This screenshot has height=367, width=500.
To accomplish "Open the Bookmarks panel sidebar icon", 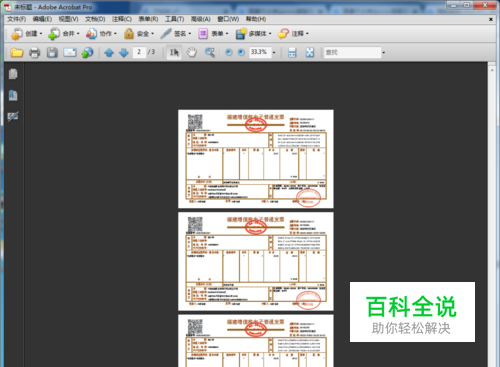I will [x=13, y=95].
